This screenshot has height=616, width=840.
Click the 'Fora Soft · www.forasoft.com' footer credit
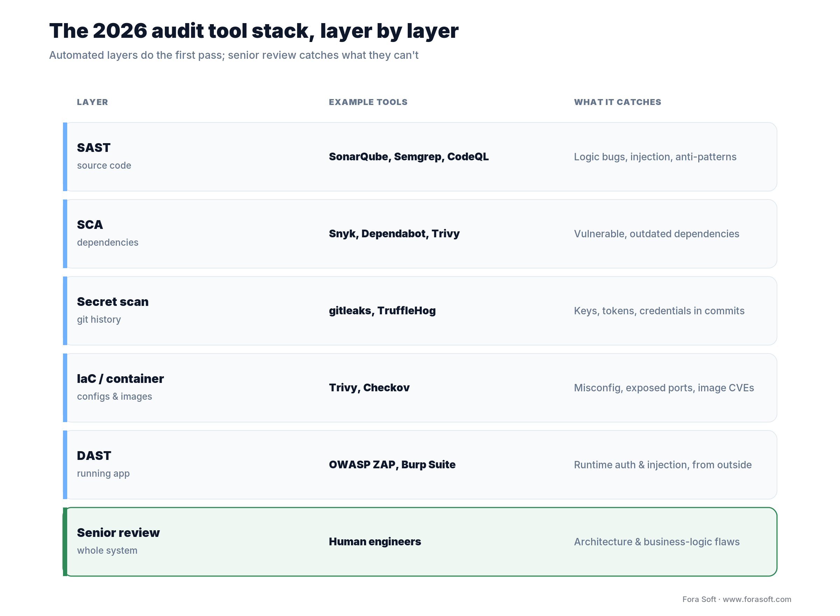point(737,599)
